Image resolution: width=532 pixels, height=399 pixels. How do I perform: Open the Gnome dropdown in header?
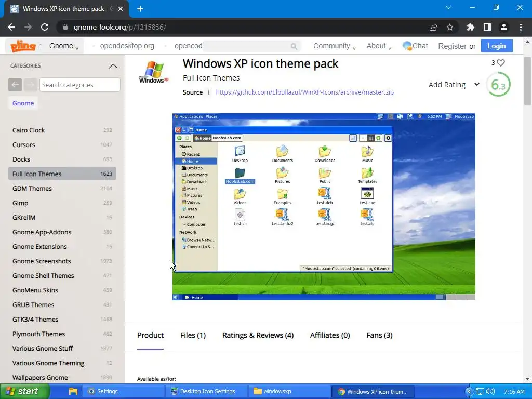tap(64, 46)
